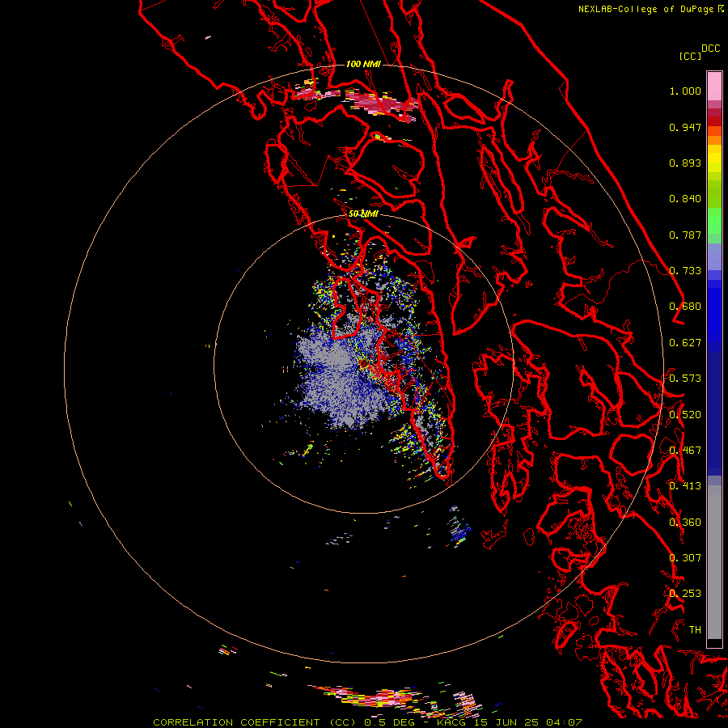The width and height of the screenshot is (728, 728).
Task: Select the 0.467 scale value
Action: click(685, 451)
